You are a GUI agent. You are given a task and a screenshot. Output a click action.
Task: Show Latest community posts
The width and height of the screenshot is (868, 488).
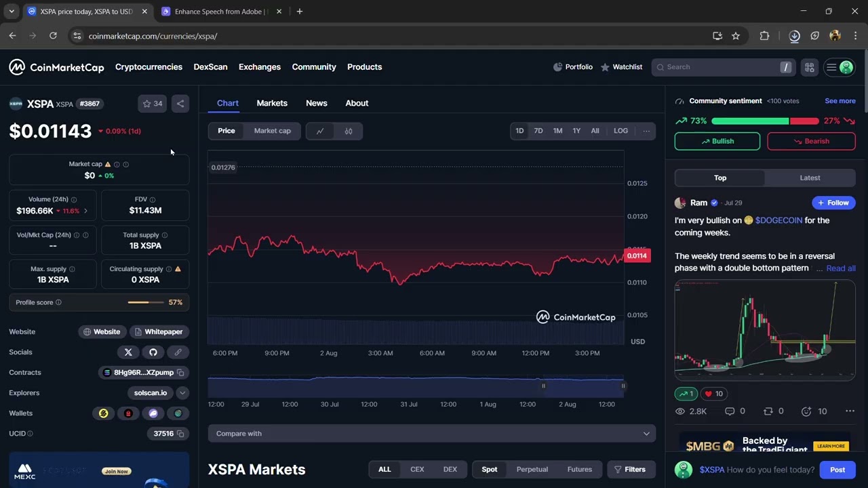(x=810, y=178)
